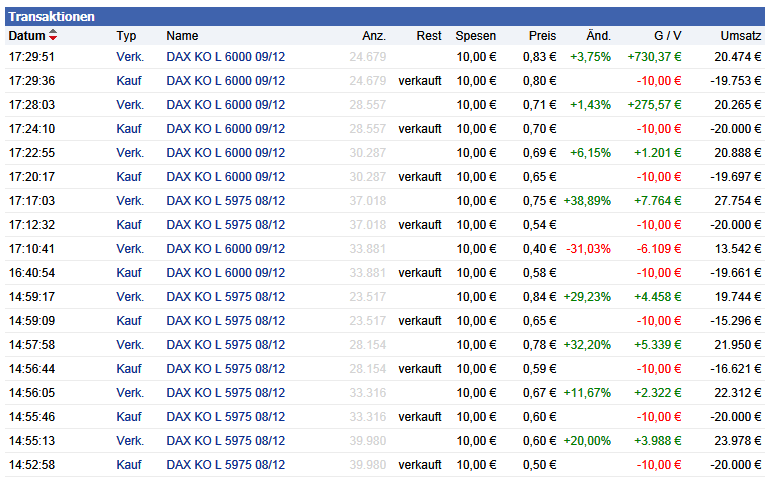
Task: Sort the table by Typ column header
Action: (126, 36)
